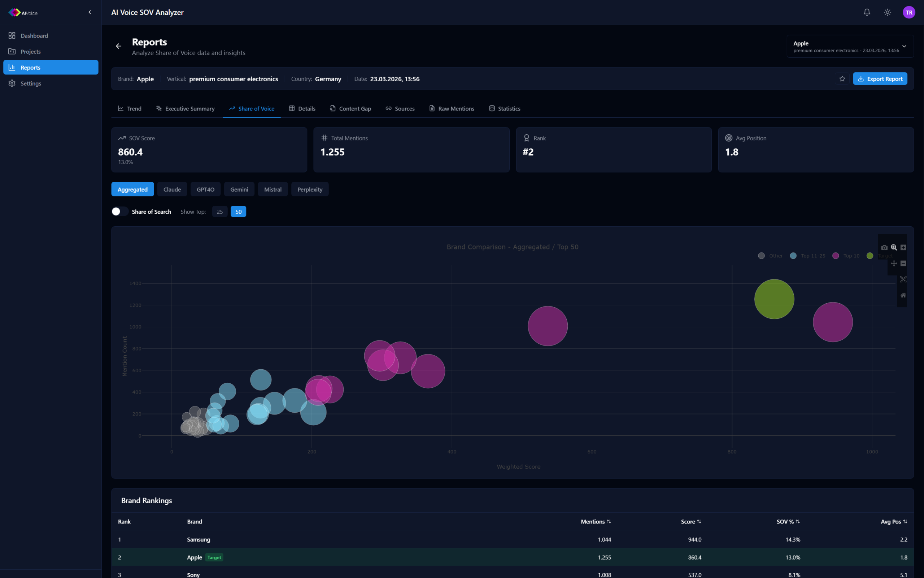Viewport: 924px width, 578px height.
Task: Click the chart autoscale icon
Action: (x=903, y=279)
